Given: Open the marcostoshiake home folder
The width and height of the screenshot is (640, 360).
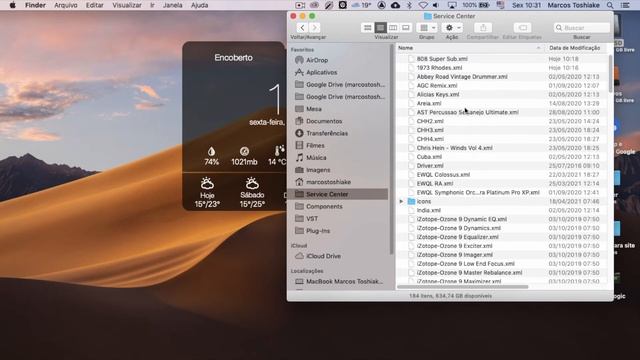Looking at the screenshot, I should [x=328, y=182].
